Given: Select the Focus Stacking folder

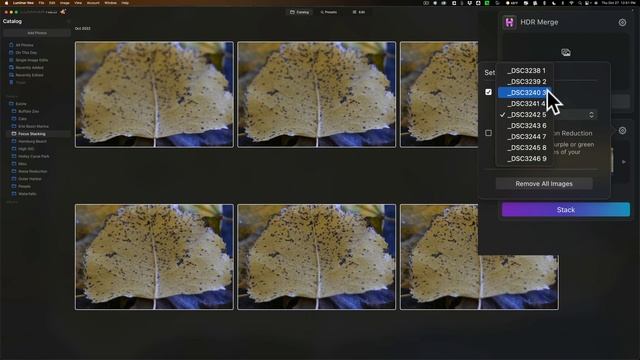Looking at the screenshot, I should click(32, 134).
